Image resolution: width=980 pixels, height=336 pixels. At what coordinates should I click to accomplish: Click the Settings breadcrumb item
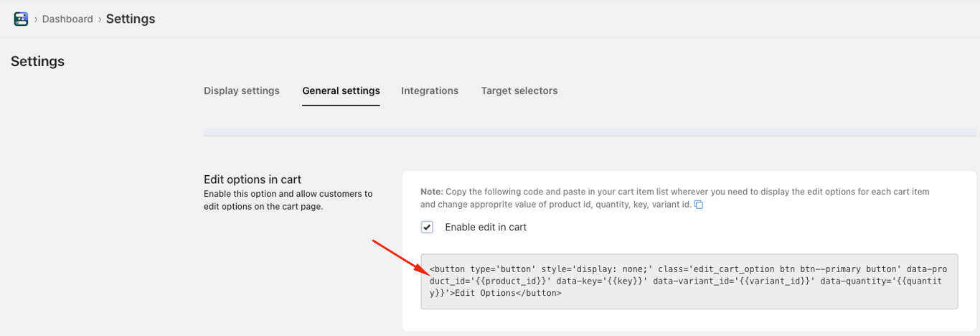[131, 19]
